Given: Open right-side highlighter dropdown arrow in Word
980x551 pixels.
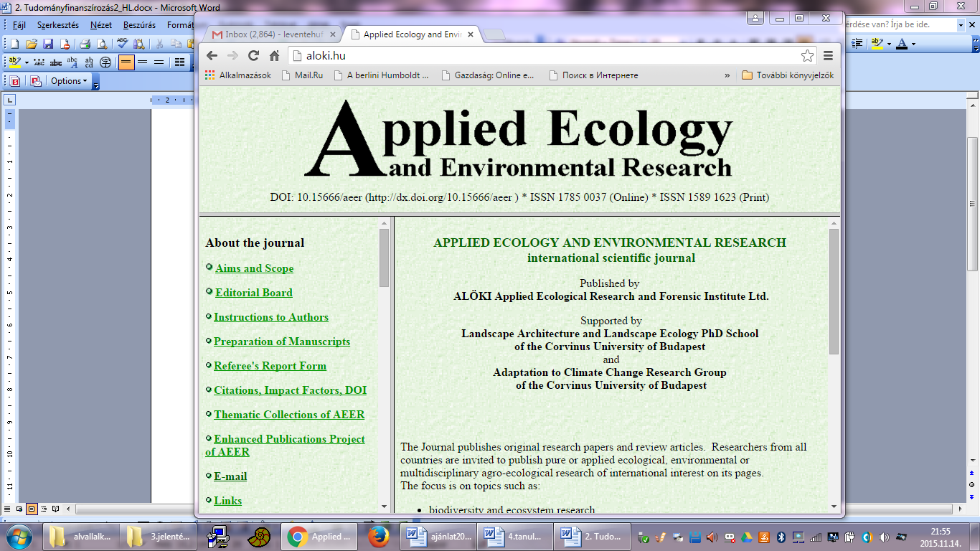Looking at the screenshot, I should [x=889, y=44].
